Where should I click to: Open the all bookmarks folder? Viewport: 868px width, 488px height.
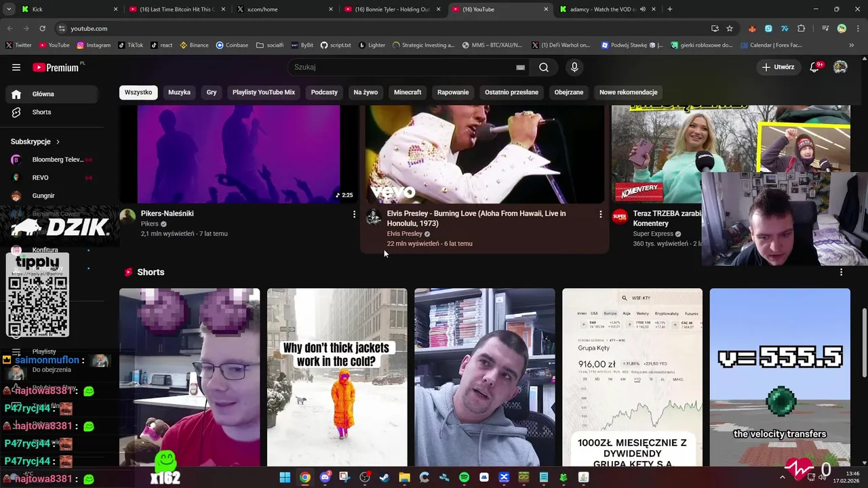853,45
